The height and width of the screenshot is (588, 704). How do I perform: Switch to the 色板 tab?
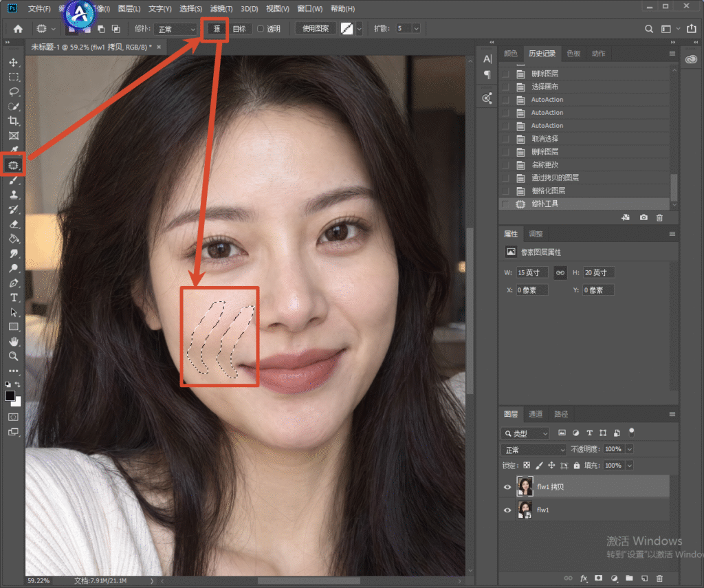coord(573,54)
